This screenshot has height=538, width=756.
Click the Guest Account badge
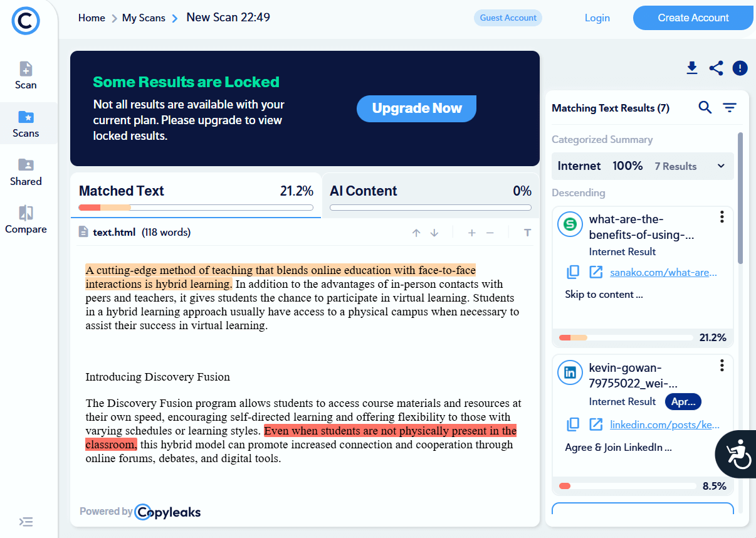[508, 18]
